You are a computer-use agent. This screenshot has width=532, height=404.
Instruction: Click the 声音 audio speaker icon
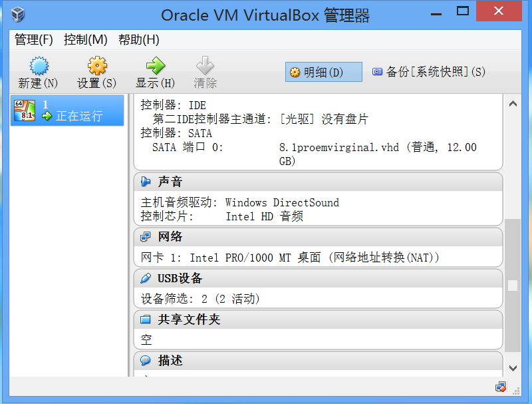tap(146, 182)
